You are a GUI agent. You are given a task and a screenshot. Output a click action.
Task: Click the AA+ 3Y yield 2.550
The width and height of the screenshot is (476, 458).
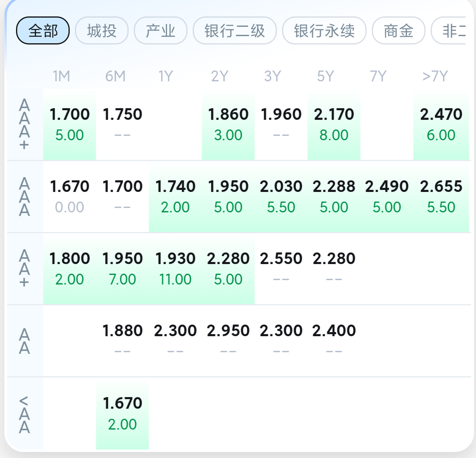tap(281, 268)
